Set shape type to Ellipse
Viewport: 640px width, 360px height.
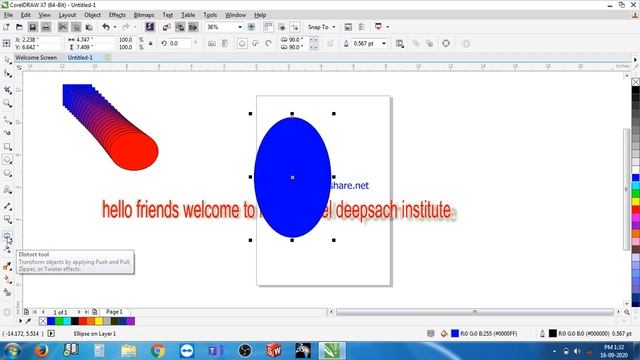[242, 43]
